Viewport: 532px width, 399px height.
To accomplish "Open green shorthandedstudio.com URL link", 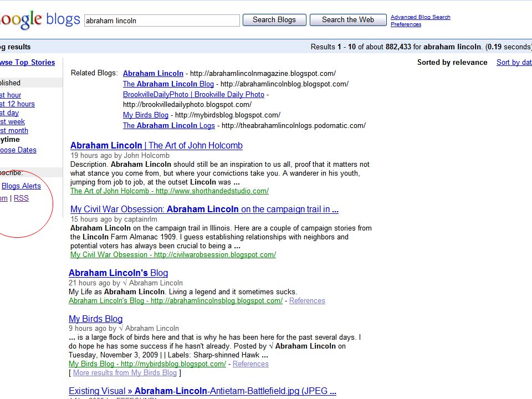I will tap(170, 191).
